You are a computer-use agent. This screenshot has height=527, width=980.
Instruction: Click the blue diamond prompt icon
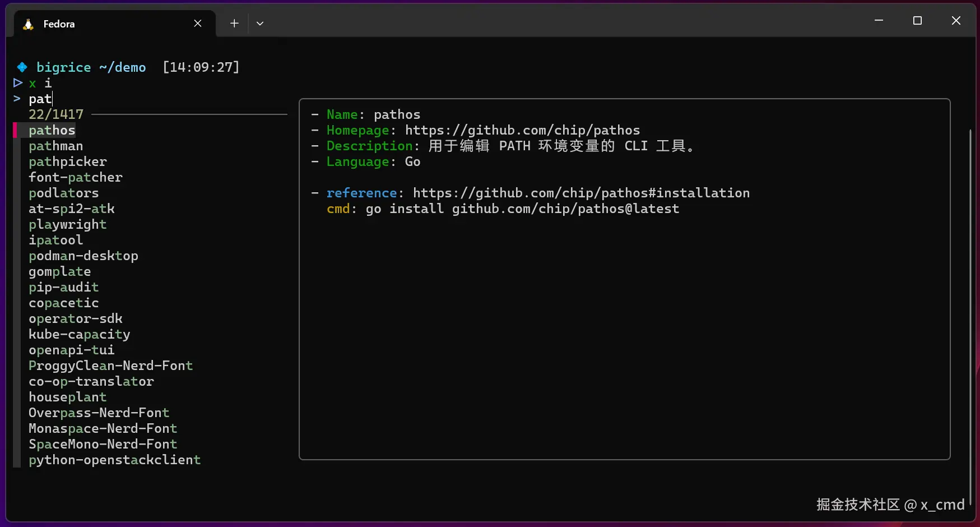click(22, 67)
